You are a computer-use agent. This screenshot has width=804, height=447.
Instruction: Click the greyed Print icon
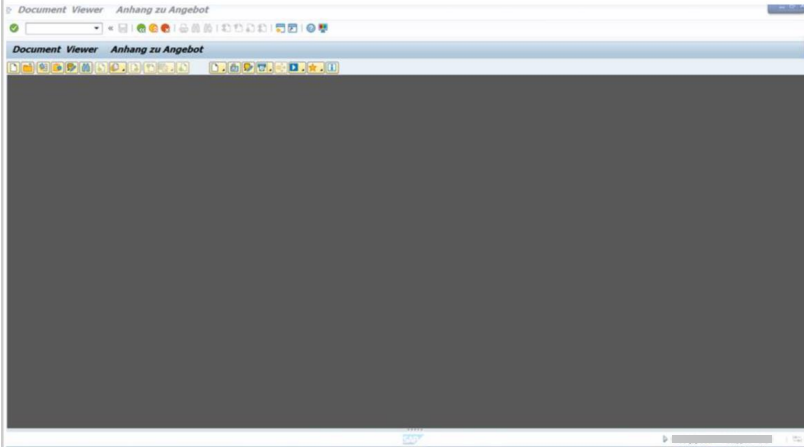pyautogui.click(x=184, y=28)
